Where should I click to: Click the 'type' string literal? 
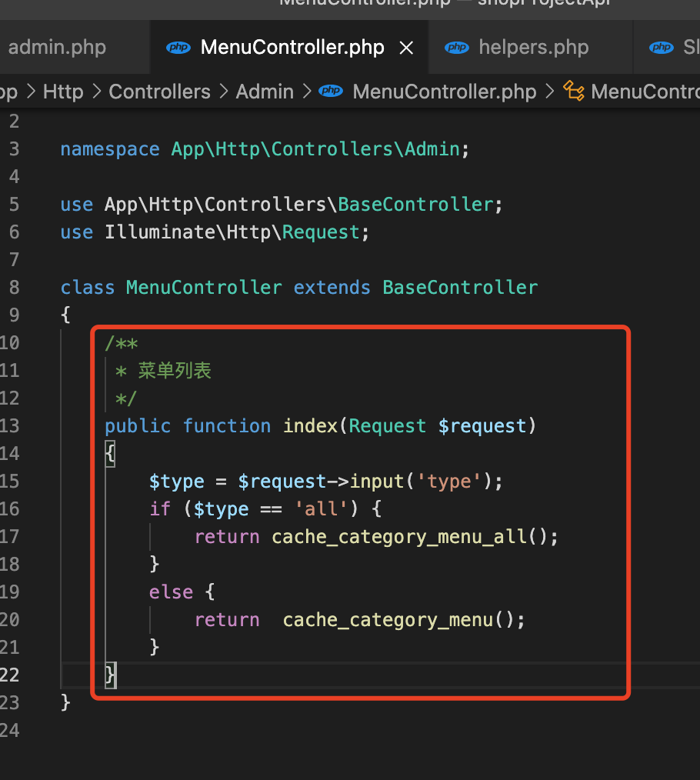[x=448, y=482]
